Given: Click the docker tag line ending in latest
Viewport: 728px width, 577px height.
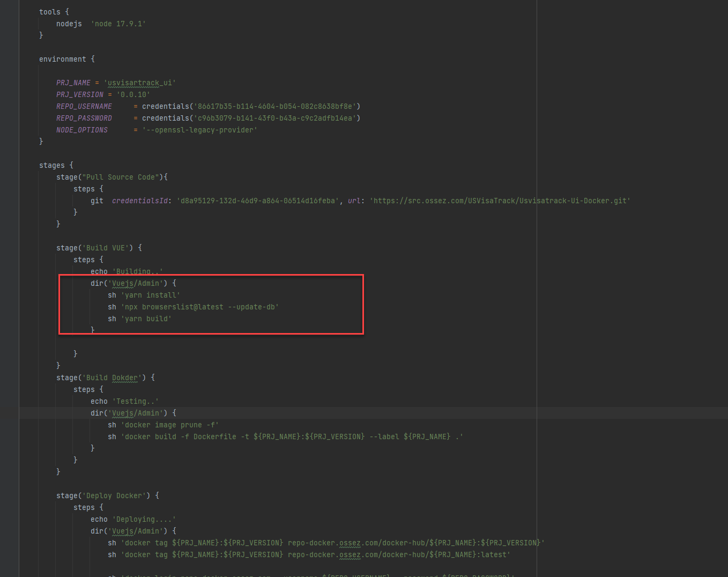Looking at the screenshot, I should tap(309, 554).
